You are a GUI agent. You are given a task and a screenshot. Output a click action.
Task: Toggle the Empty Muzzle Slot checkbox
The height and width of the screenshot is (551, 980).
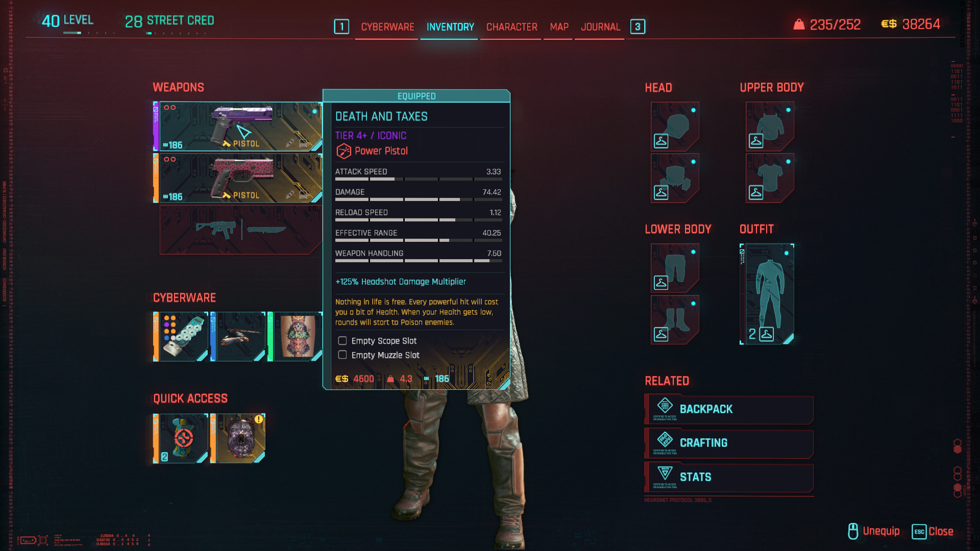342,355
